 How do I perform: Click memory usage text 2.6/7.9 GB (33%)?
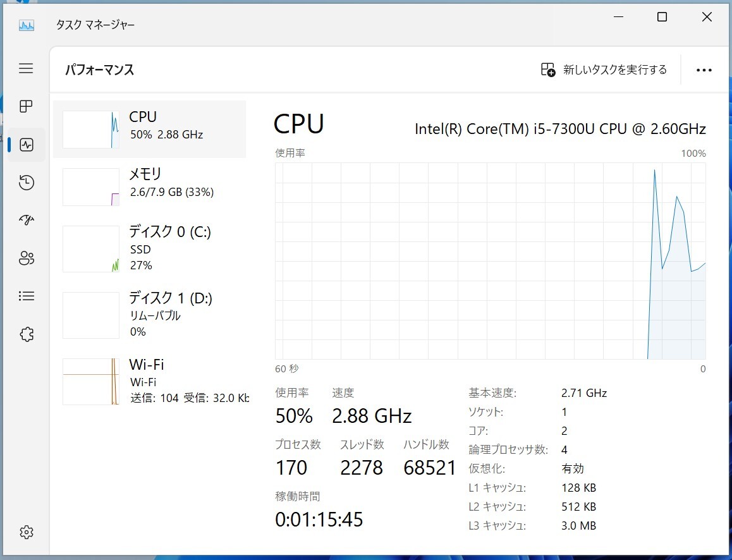point(172,192)
